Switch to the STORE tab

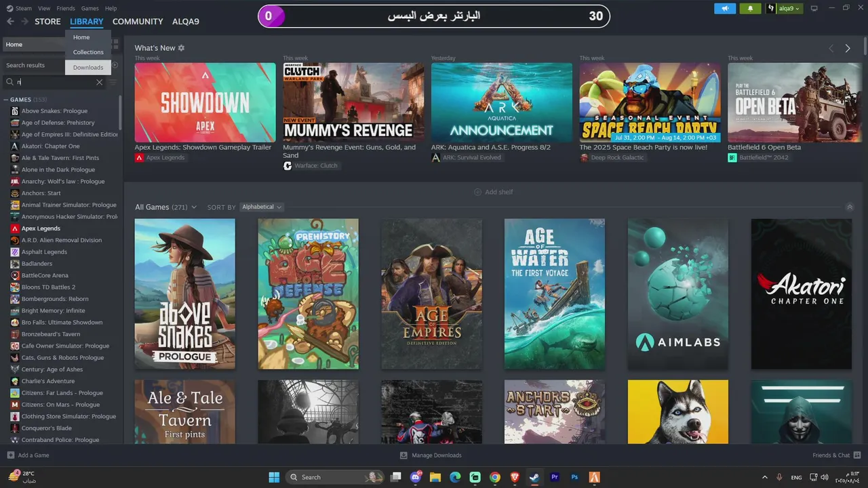tap(47, 22)
